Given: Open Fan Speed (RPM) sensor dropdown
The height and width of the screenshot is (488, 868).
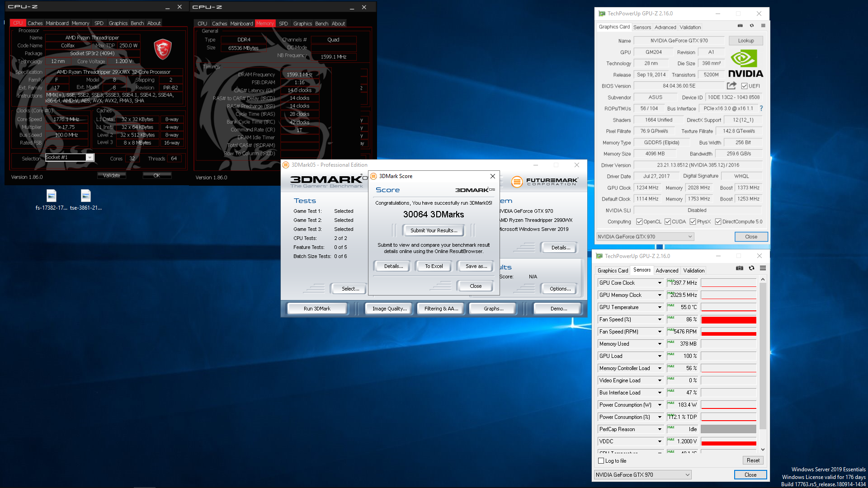Looking at the screenshot, I should click(660, 332).
